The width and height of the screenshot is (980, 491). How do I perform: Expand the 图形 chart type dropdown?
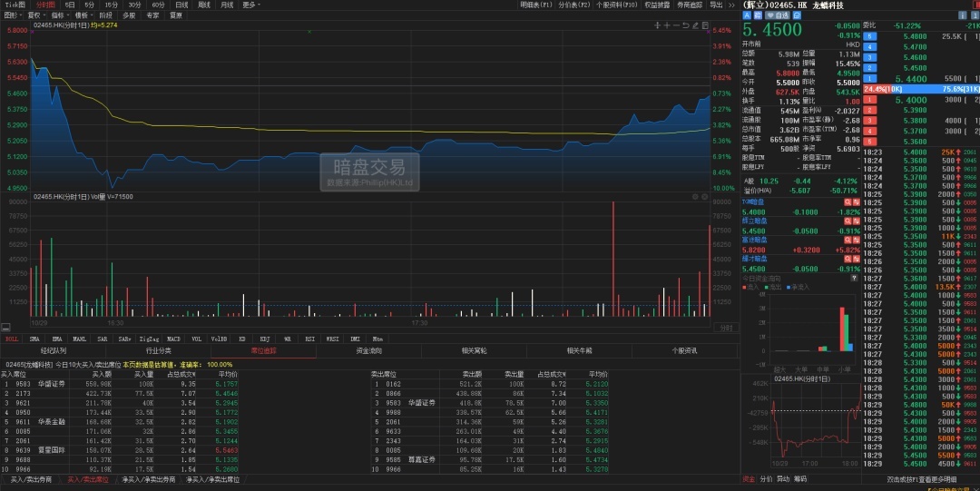[12, 15]
